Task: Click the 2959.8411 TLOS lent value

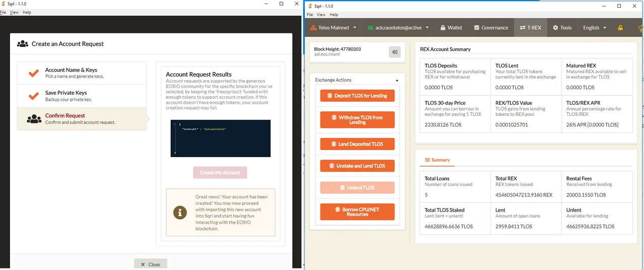Action: (514, 227)
